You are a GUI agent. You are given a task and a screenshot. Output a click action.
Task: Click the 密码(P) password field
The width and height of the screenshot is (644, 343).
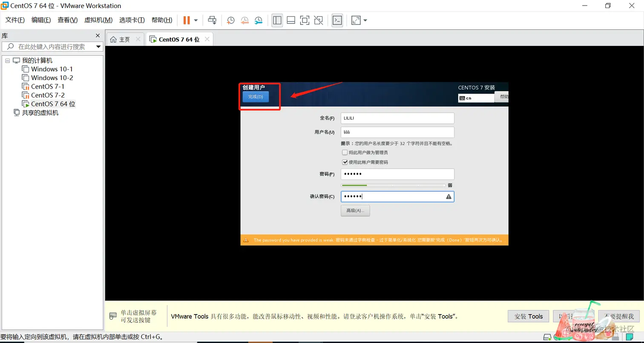click(397, 174)
